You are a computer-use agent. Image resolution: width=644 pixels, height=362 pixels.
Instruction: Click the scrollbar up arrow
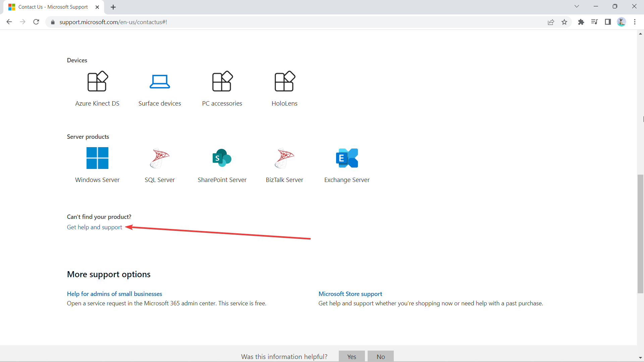click(x=640, y=34)
